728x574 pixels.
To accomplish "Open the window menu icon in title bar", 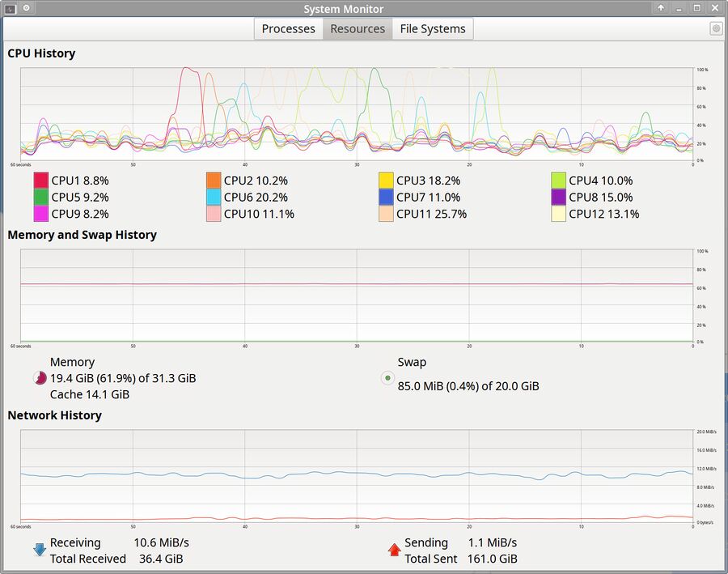I will 10,8.
